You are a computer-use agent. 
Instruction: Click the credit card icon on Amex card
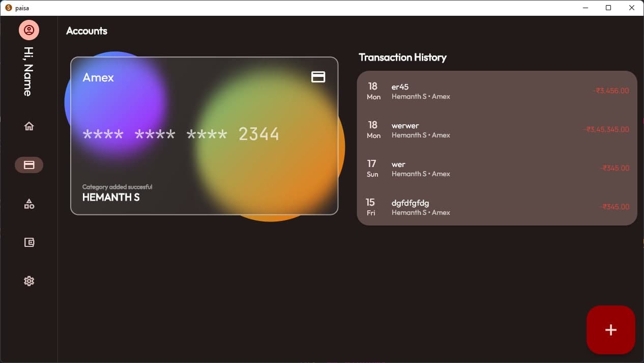point(318,77)
